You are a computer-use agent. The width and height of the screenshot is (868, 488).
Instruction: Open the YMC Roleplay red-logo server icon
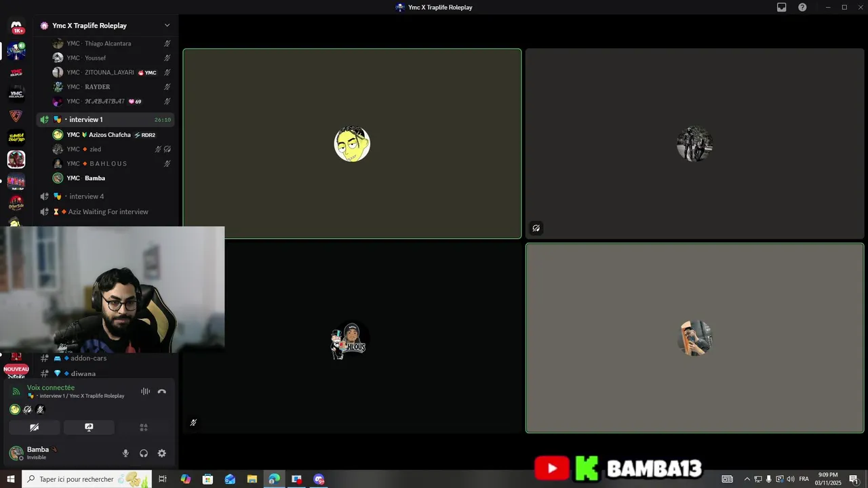pos(16,72)
